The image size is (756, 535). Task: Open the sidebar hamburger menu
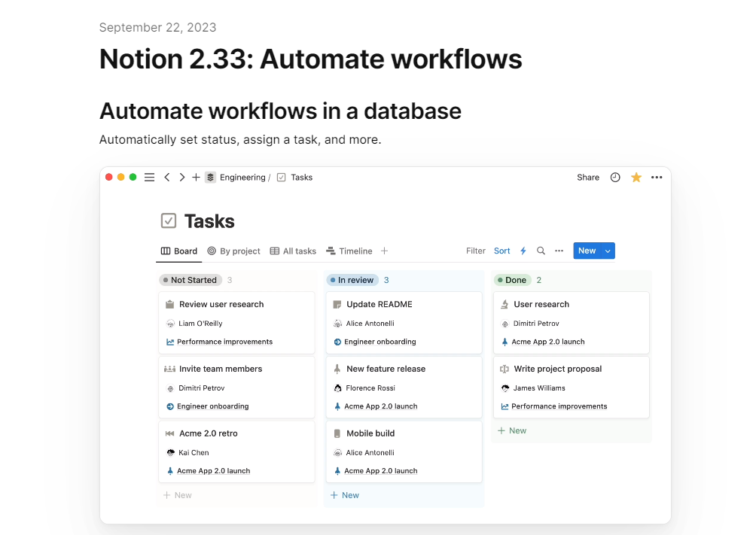[x=149, y=178]
